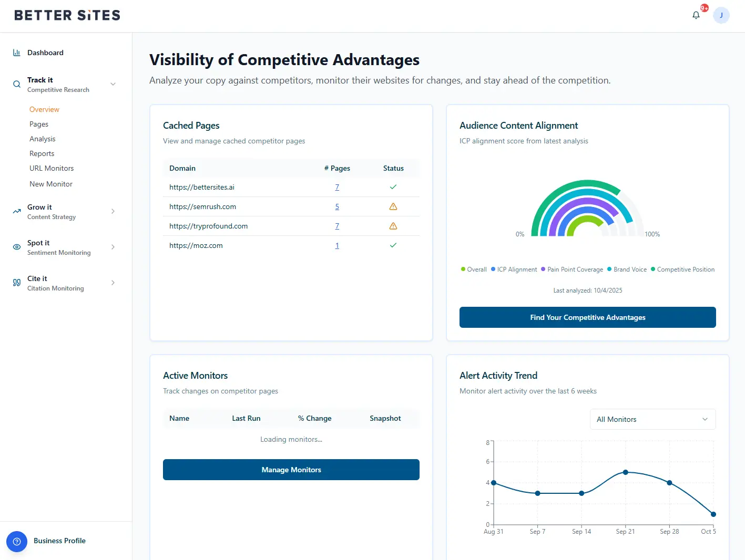This screenshot has height=560, width=745.
Task: Click the Dashboard bar chart icon
Action: (17, 53)
